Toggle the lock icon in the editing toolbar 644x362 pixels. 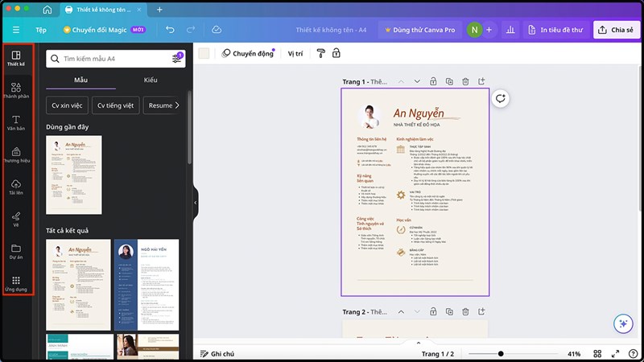336,54
